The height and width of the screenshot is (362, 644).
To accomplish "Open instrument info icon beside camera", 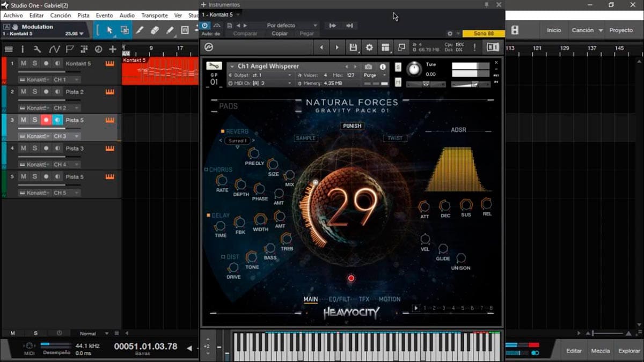I will click(x=383, y=67).
